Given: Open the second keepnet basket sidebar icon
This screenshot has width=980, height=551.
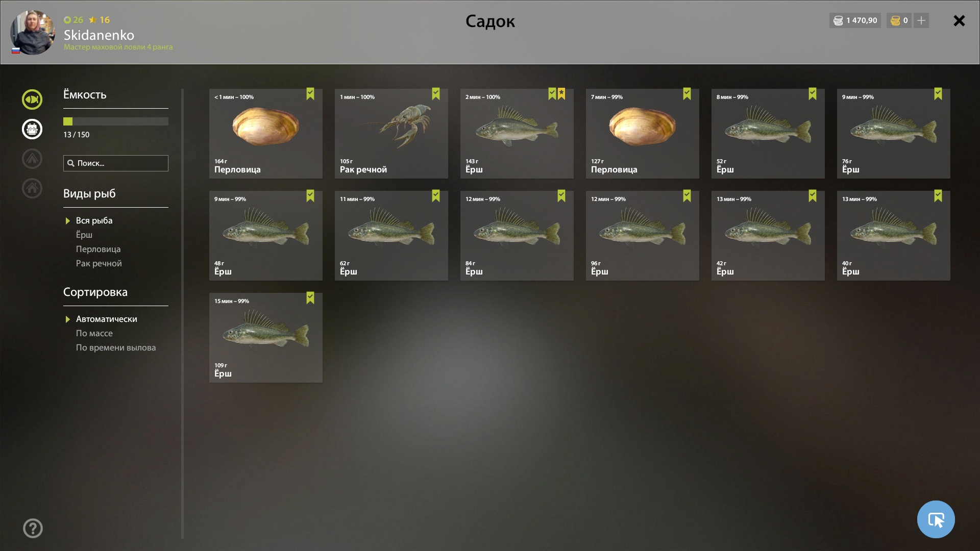Looking at the screenshot, I should tap(32, 129).
